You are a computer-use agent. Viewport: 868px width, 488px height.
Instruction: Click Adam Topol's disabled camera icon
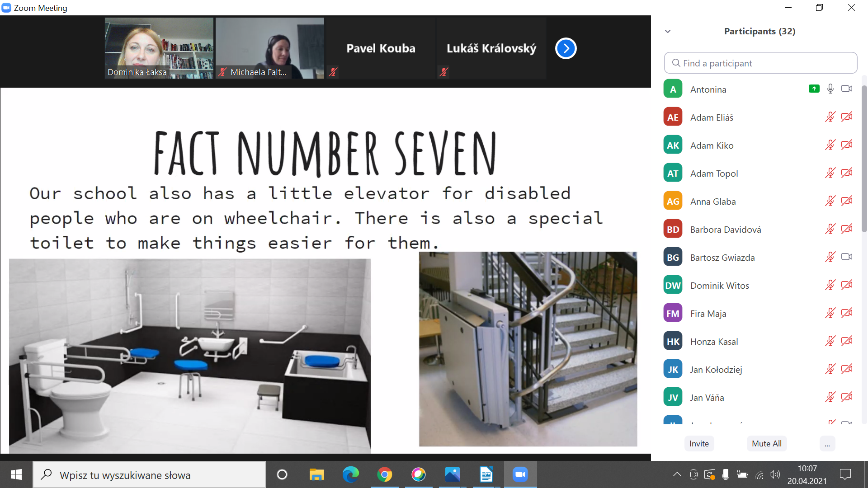tap(847, 173)
